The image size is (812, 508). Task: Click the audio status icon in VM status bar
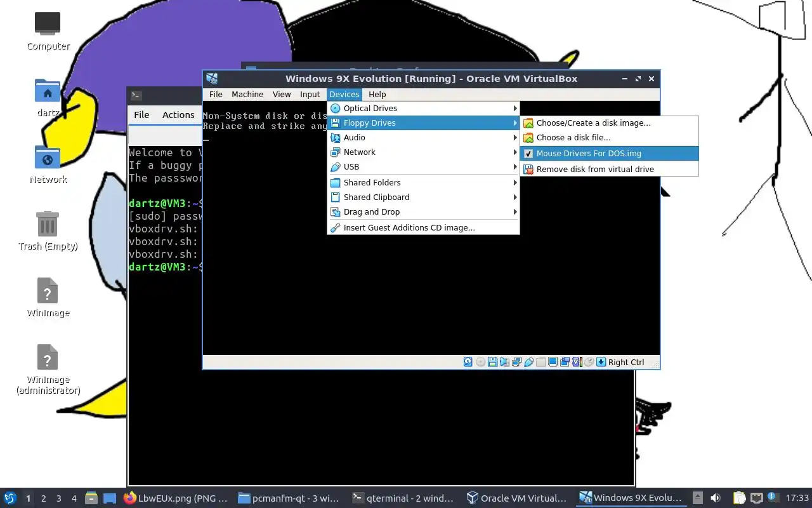pyautogui.click(x=504, y=362)
